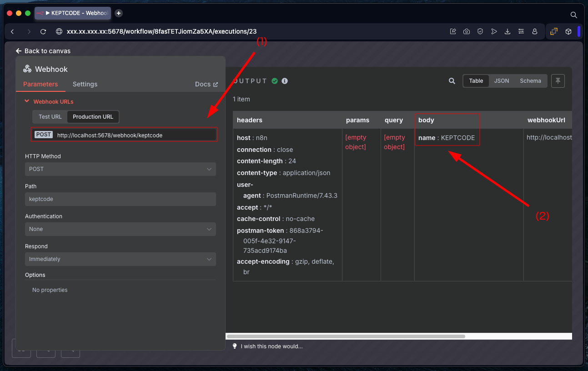Open the Docs link

pyautogui.click(x=206, y=84)
